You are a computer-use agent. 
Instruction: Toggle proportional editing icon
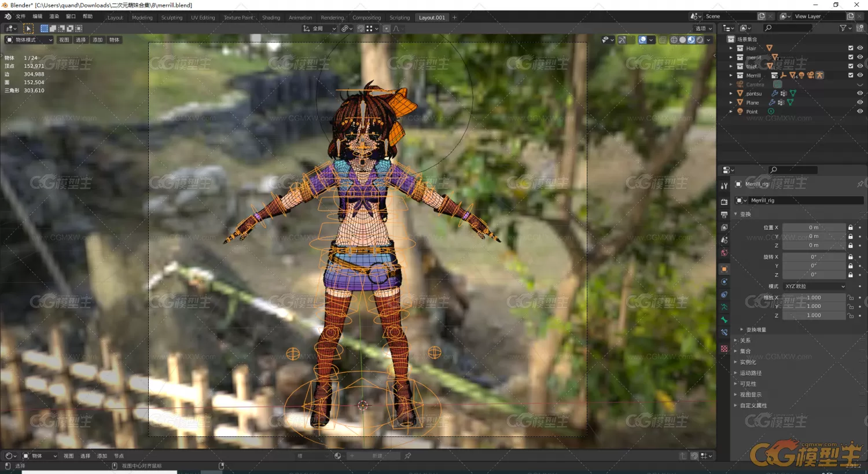tap(387, 28)
